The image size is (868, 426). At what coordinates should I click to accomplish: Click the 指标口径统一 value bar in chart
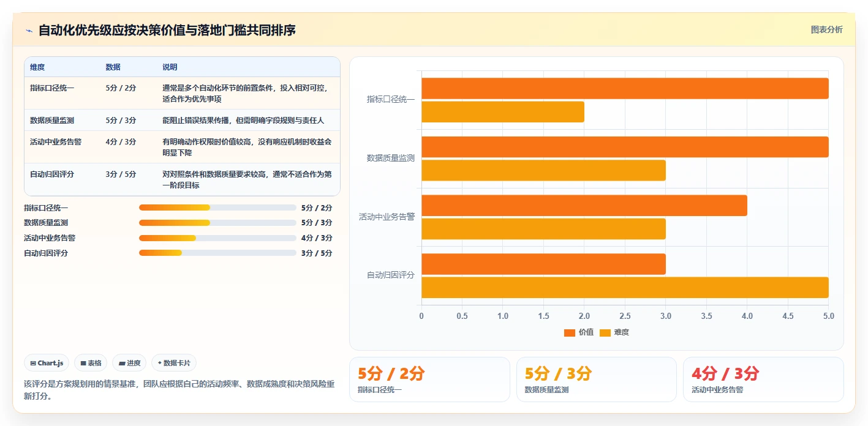[625, 88]
